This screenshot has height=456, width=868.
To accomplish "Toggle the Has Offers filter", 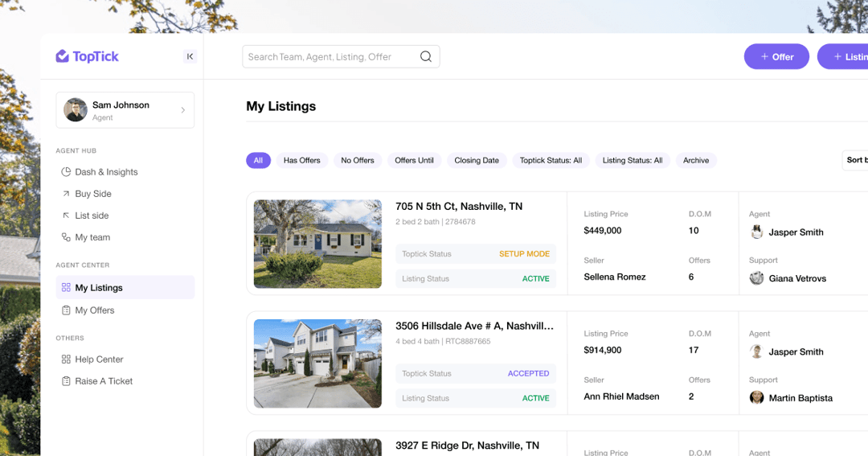I will 301,160.
